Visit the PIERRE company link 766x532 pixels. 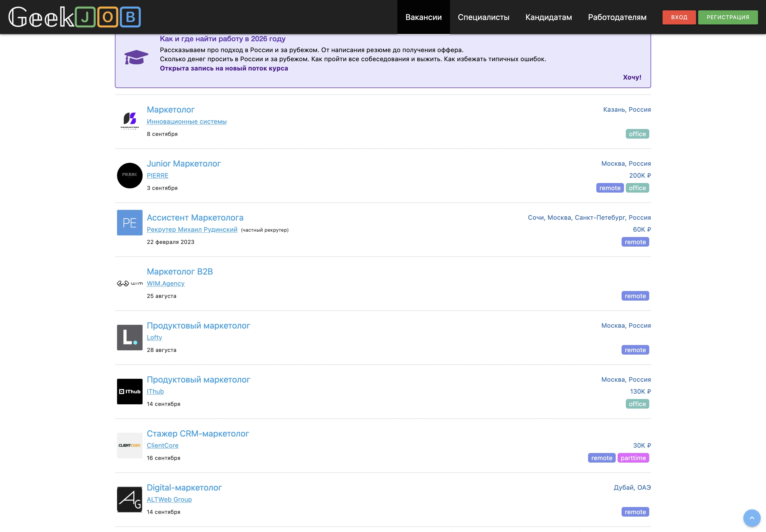(157, 176)
